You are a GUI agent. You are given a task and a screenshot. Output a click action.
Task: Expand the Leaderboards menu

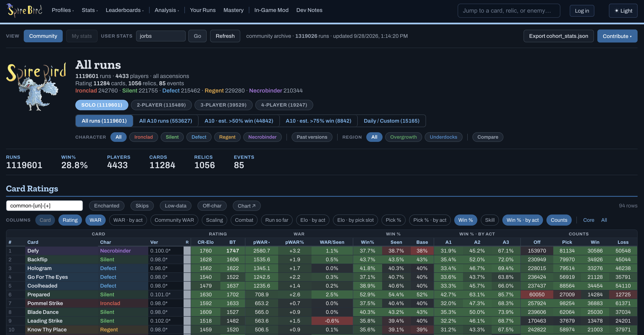coord(125,10)
